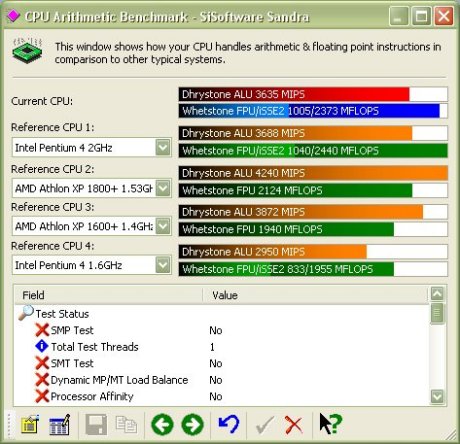Click the red X Cancel icon in toolbar
Image resolution: width=460 pixels, height=444 pixels.
coord(294,425)
